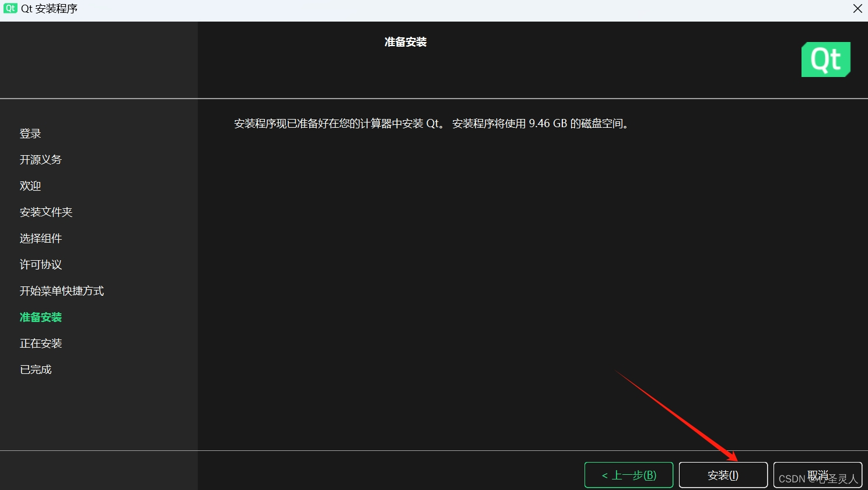
Task: Click the 准备安装 page title
Action: point(405,41)
